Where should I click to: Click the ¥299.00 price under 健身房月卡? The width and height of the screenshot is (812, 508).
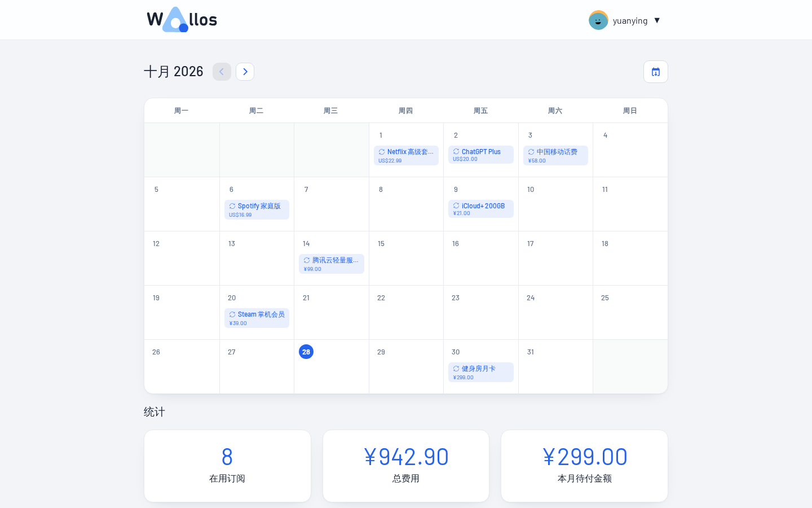tap(464, 378)
